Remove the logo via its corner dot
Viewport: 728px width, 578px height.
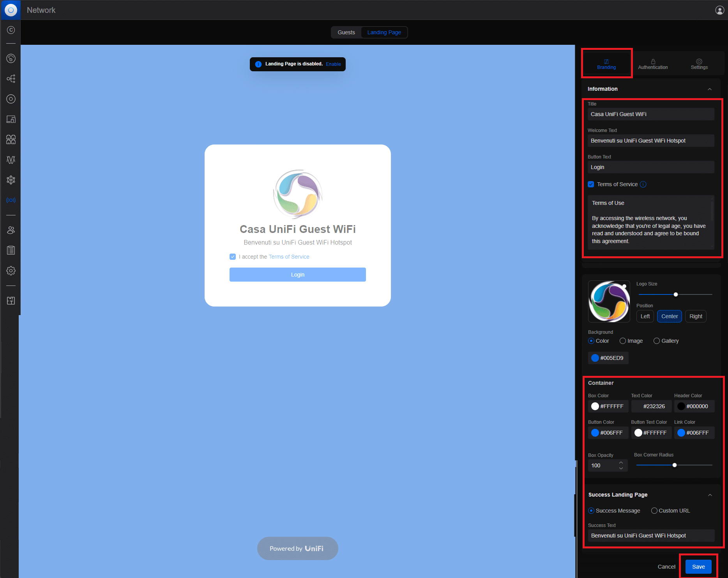[624, 287]
